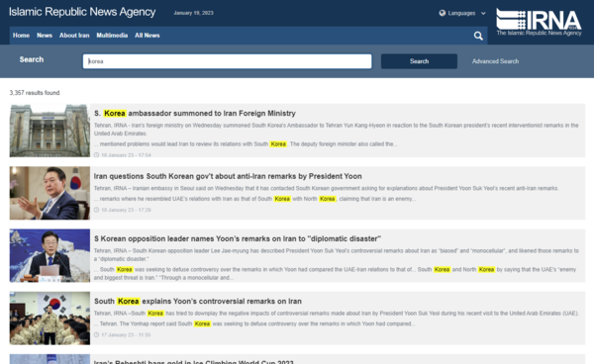
Task: Open the Iran's Beheshti bags gold headline
Action: 194,361
